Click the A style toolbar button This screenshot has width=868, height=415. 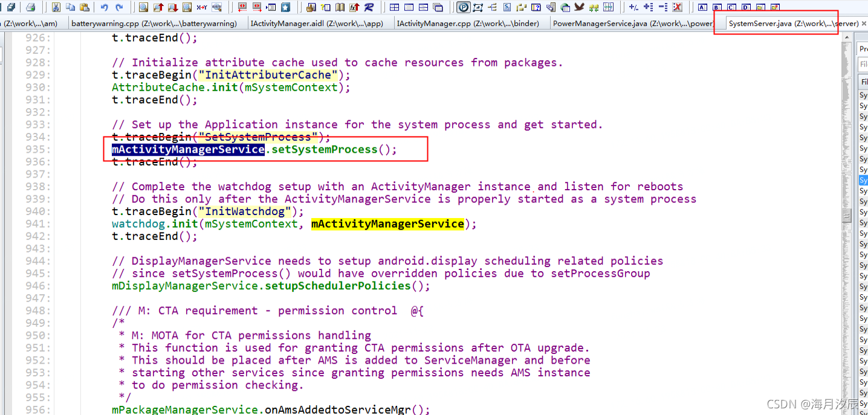click(x=703, y=7)
